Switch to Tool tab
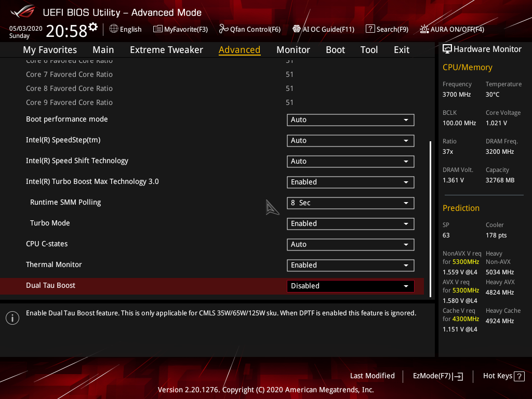 coord(369,50)
